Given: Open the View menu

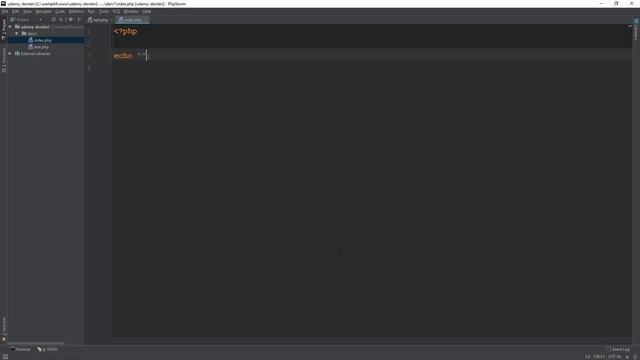Looking at the screenshot, I should (27, 11).
